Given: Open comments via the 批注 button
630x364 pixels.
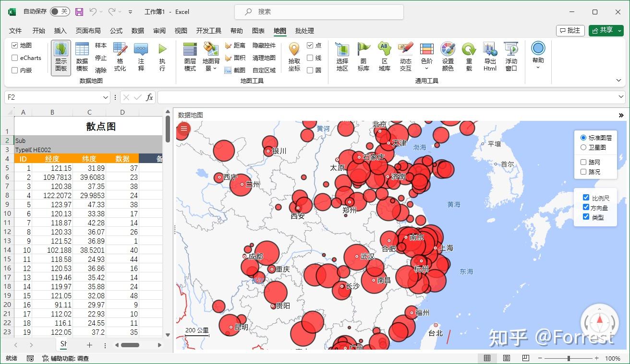Looking at the screenshot, I should [570, 30].
